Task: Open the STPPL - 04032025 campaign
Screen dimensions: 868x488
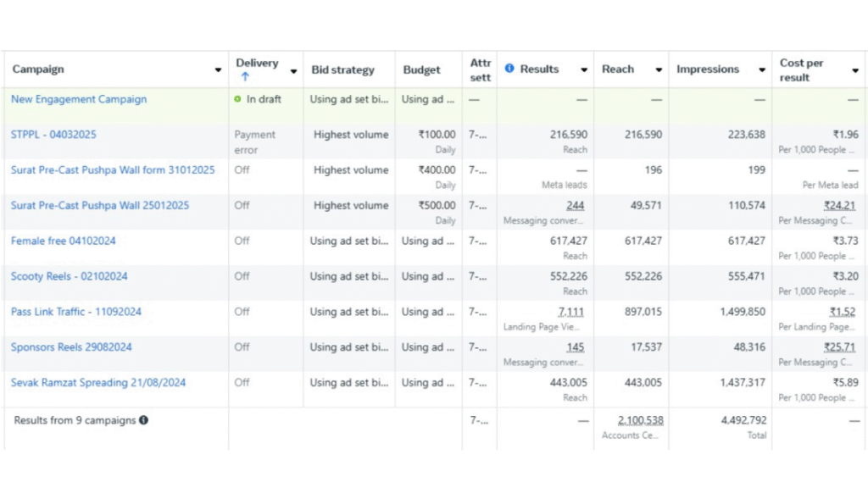Action: click(53, 135)
